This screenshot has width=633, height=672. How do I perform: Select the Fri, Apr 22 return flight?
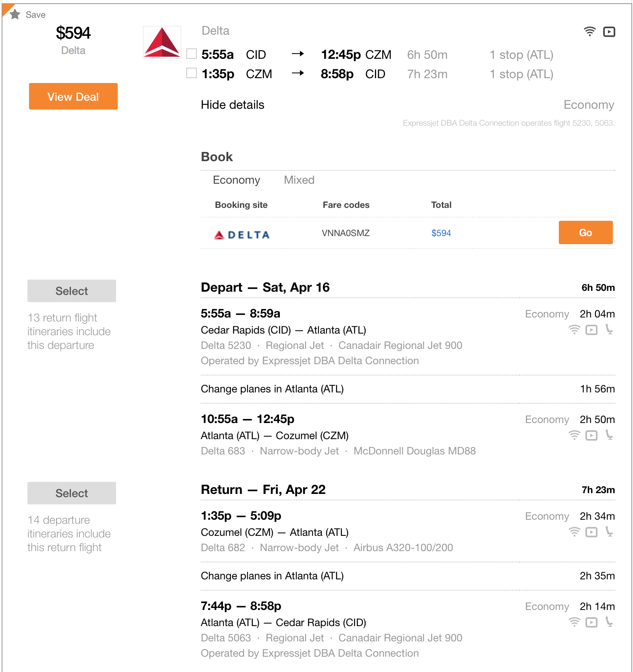coord(72,493)
